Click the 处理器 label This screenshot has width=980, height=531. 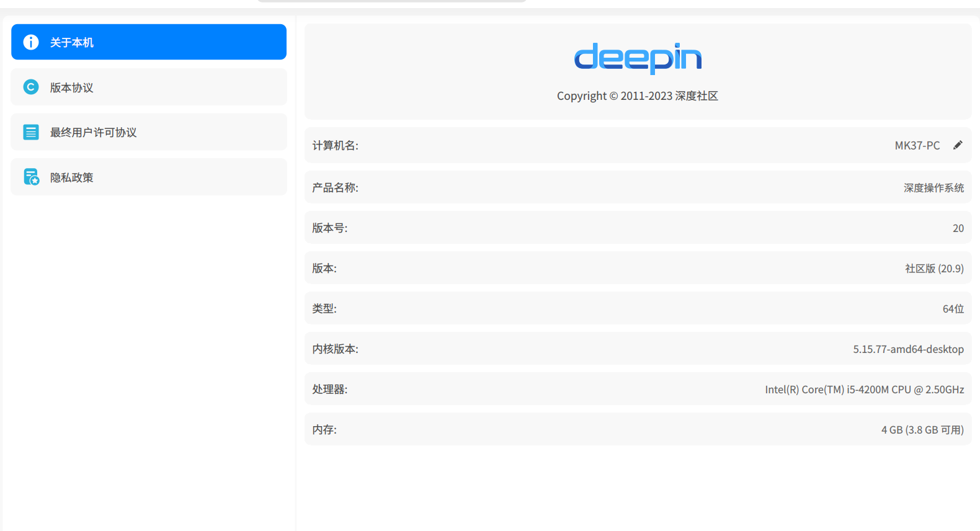click(x=330, y=390)
